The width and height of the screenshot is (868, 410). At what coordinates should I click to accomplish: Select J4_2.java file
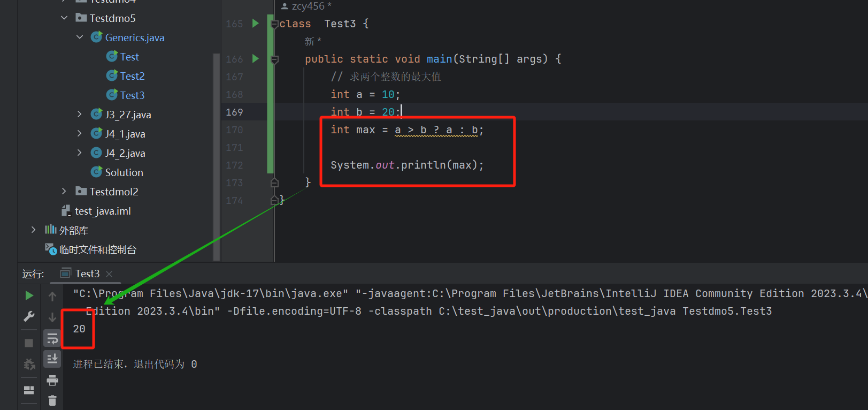tap(125, 153)
